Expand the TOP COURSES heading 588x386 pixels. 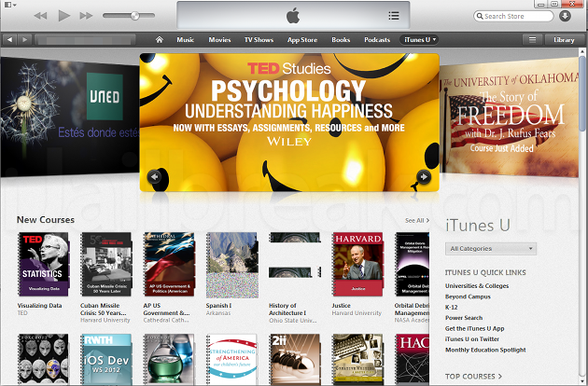tap(473, 377)
